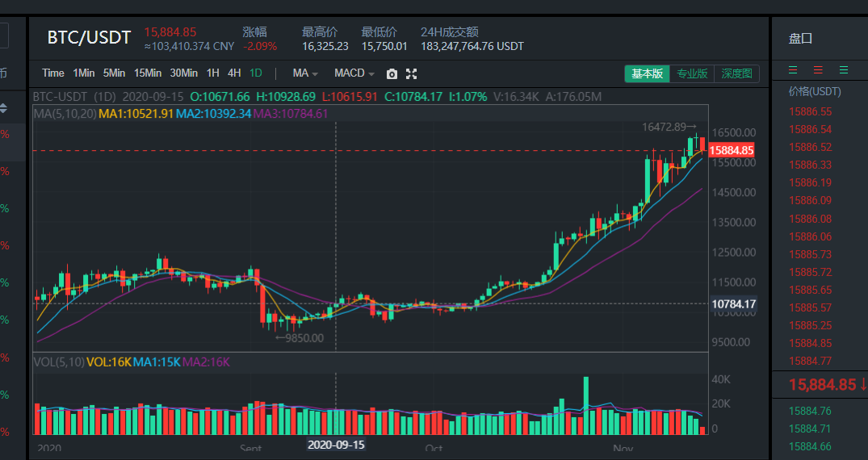This screenshot has width=868, height=460.
Task: Switch the chart to 4H interval
Action: (x=234, y=73)
